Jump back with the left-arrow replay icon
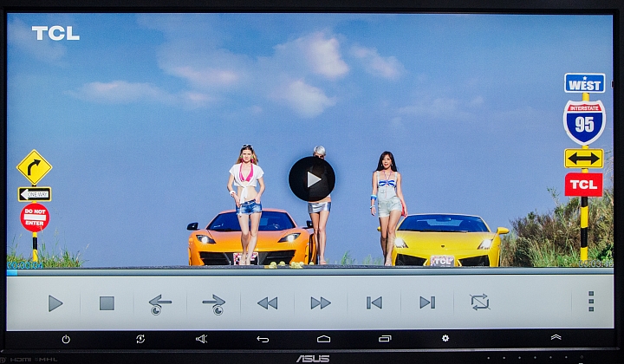Screen dimensions: 624x364 pyautogui.click(x=159, y=304)
